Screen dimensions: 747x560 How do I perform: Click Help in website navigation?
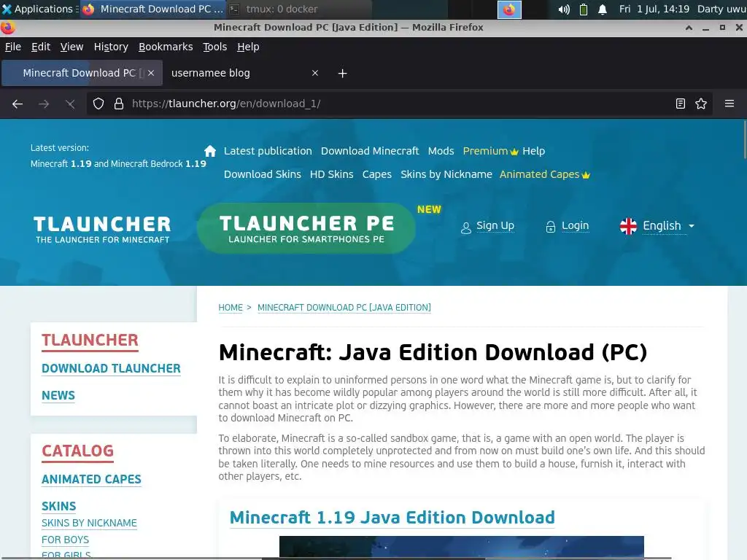533,151
